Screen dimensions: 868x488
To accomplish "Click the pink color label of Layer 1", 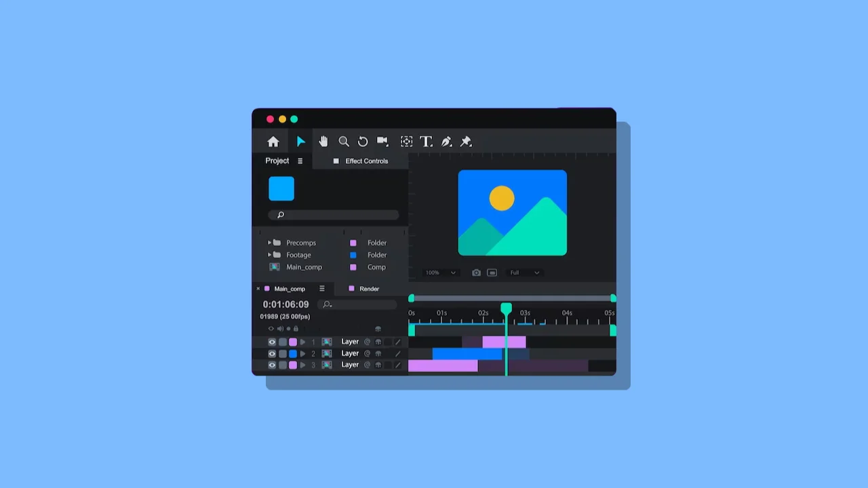I will point(292,342).
